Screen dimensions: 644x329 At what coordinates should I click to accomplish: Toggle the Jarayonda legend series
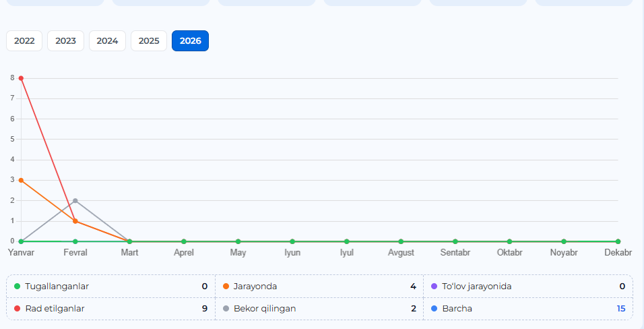point(255,287)
